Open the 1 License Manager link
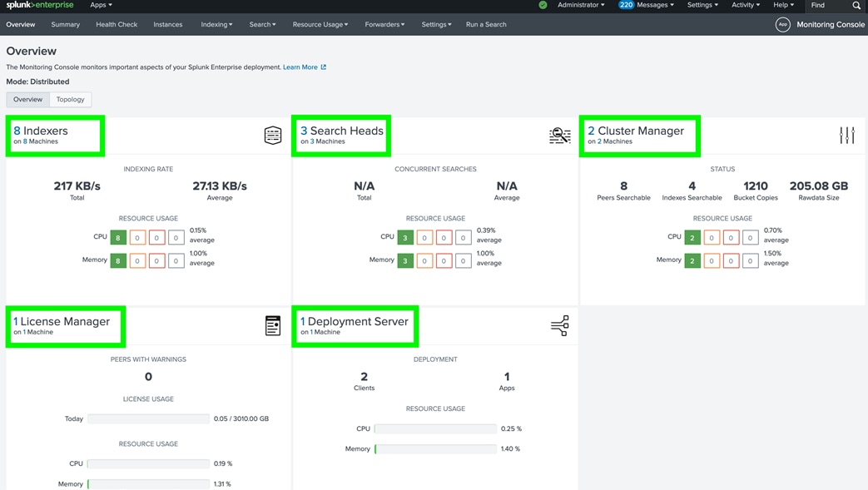Image resolution: width=868 pixels, height=490 pixels. (62, 322)
